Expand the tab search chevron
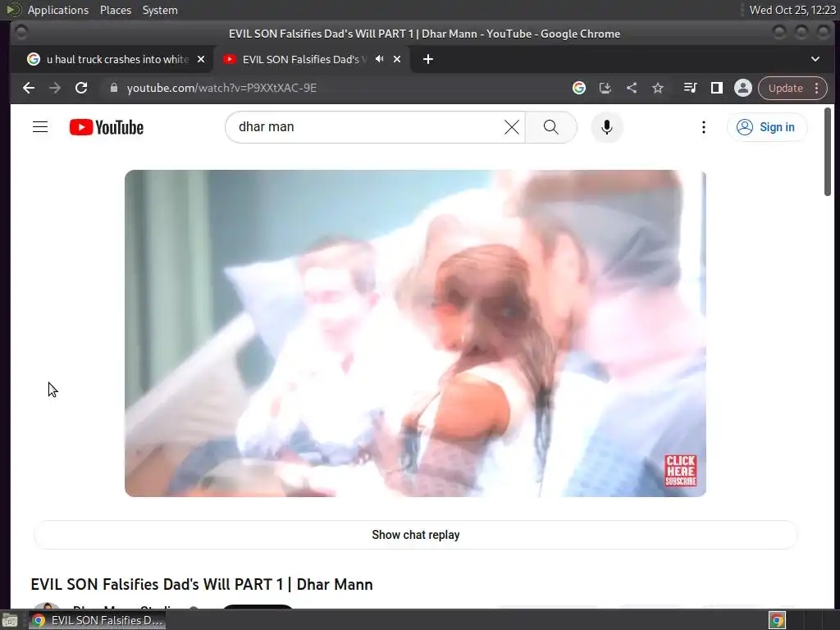840x630 pixels. coord(815,59)
